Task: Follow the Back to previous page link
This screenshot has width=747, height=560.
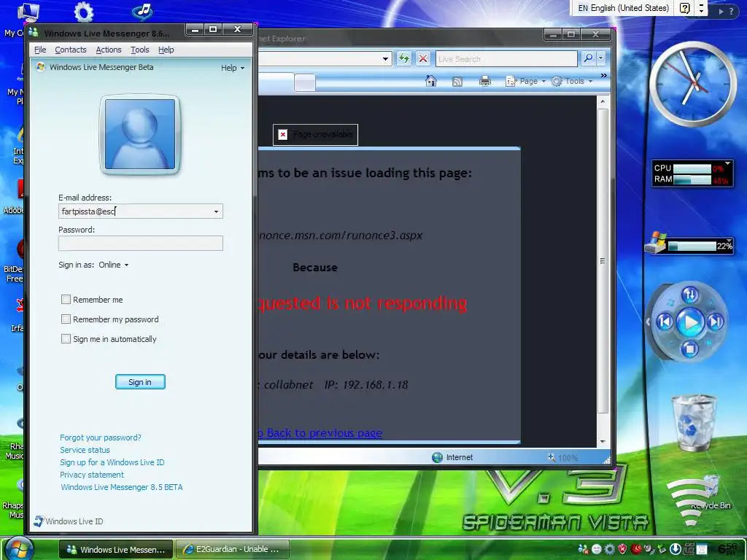Action: pos(320,433)
